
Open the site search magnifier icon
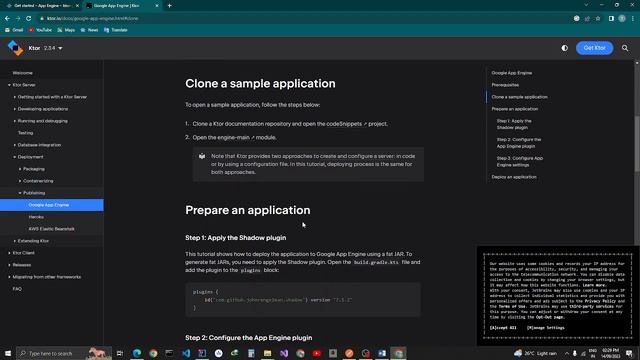point(625,48)
